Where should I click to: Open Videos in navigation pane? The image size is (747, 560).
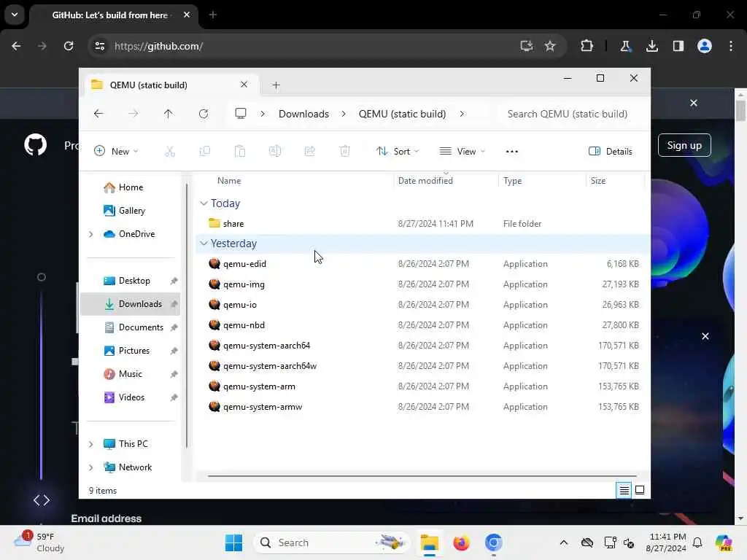coord(130,397)
